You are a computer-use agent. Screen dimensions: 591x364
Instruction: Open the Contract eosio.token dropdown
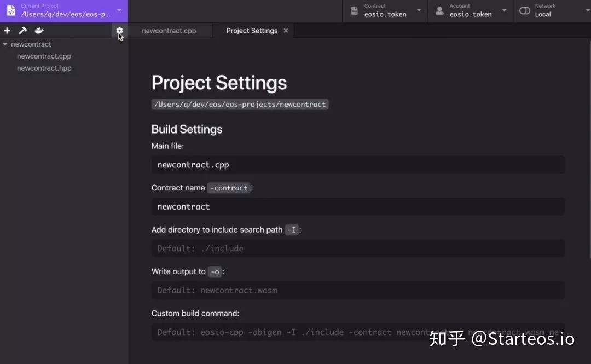418,11
